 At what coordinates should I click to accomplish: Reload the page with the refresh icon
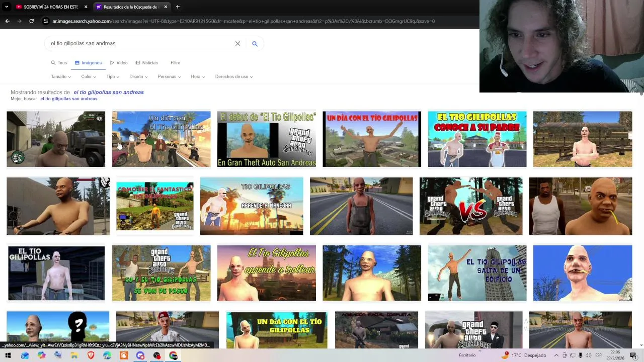[x=31, y=21]
